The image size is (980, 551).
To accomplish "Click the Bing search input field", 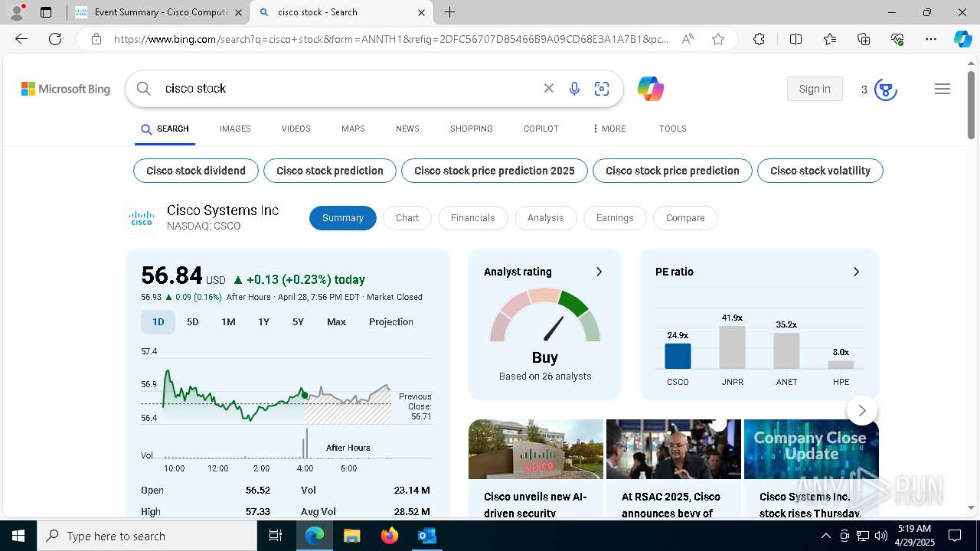I will 348,89.
